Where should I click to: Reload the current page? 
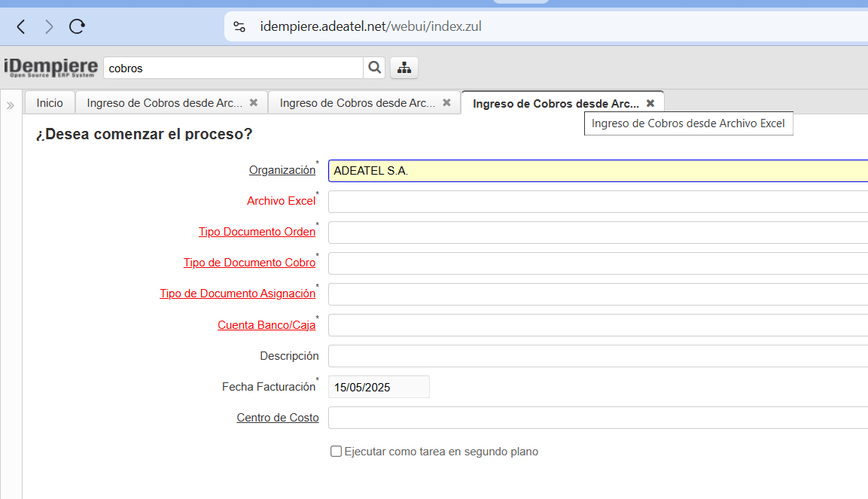[77, 27]
